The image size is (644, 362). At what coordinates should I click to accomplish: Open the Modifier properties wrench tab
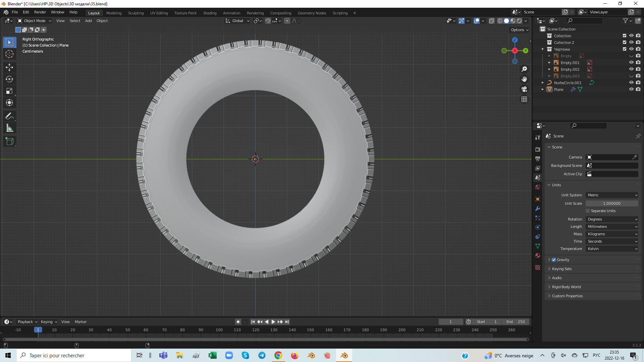[x=538, y=208]
